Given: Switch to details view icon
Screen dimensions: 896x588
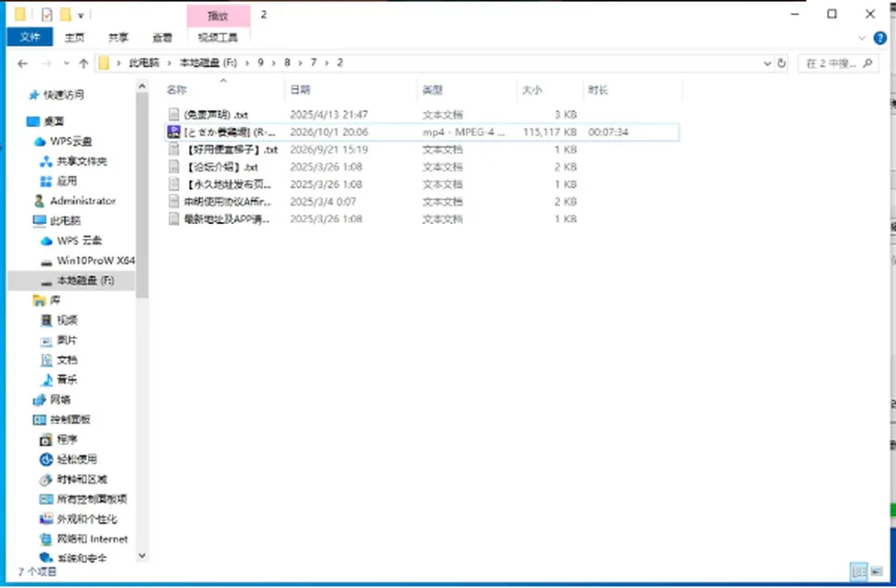Looking at the screenshot, I should (x=859, y=571).
